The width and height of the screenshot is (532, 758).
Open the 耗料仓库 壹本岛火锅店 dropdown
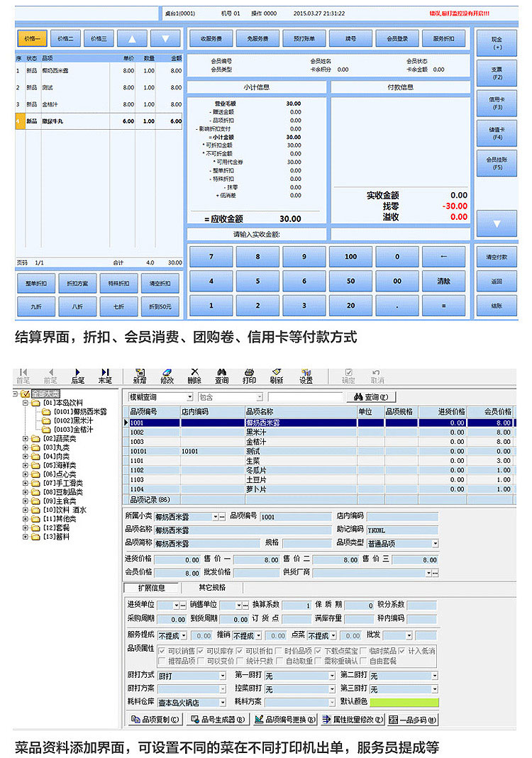point(223,703)
